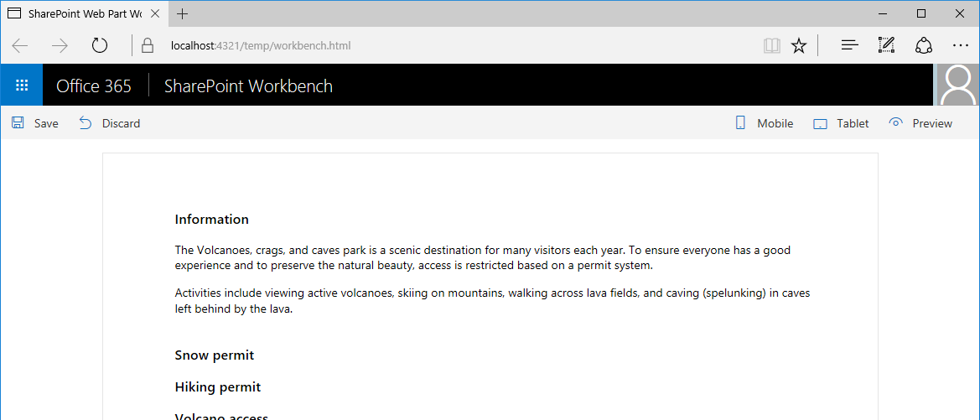Toggle the browser reading view icon

coord(772,45)
